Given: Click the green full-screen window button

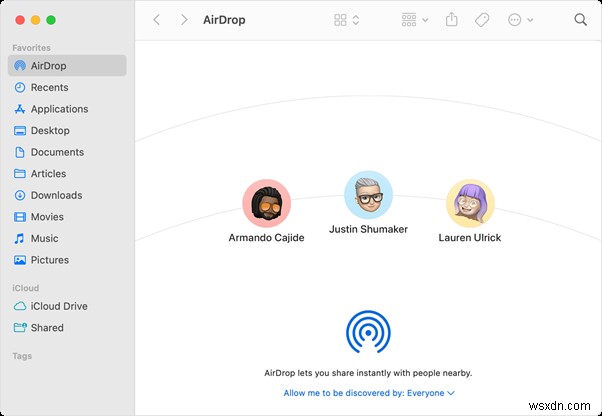Looking at the screenshot, I should pyautogui.click(x=51, y=20).
